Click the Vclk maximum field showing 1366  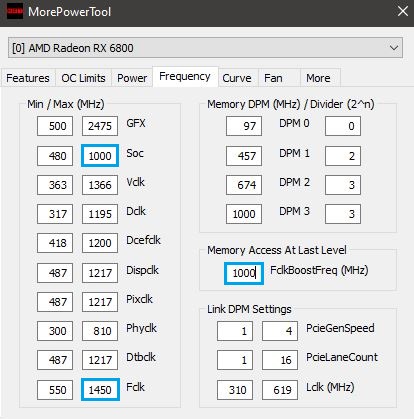pyautogui.click(x=100, y=185)
